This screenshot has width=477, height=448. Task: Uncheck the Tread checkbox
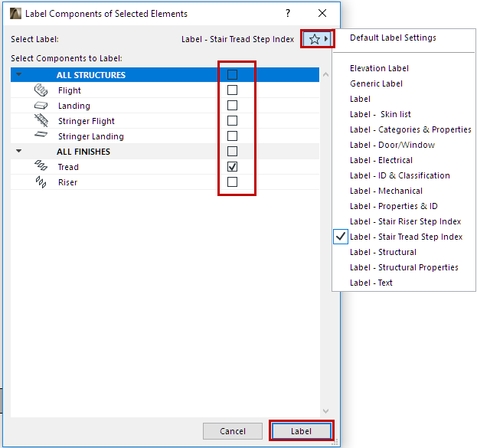pyautogui.click(x=232, y=167)
